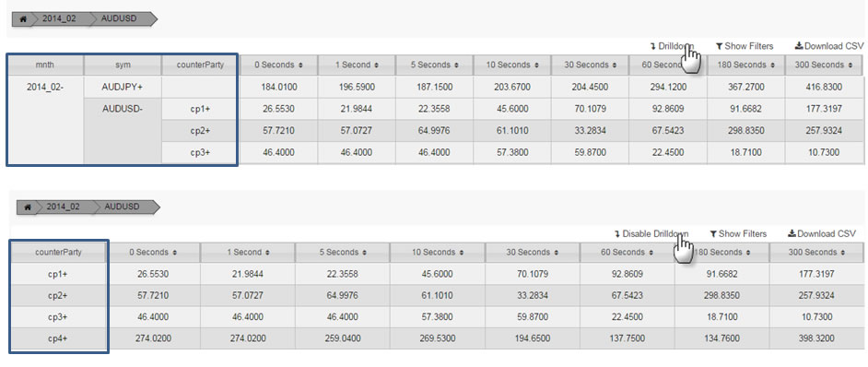The image size is (868, 367).
Task: Click Download CSV in upper table toolbar
Action: (x=829, y=46)
